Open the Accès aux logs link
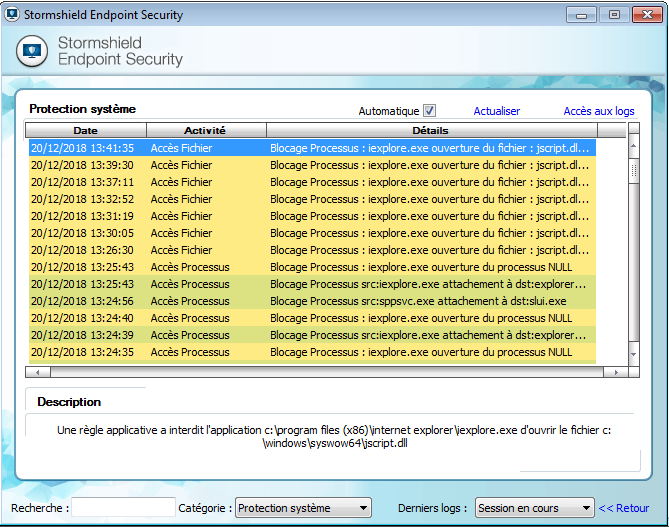 pyautogui.click(x=599, y=111)
